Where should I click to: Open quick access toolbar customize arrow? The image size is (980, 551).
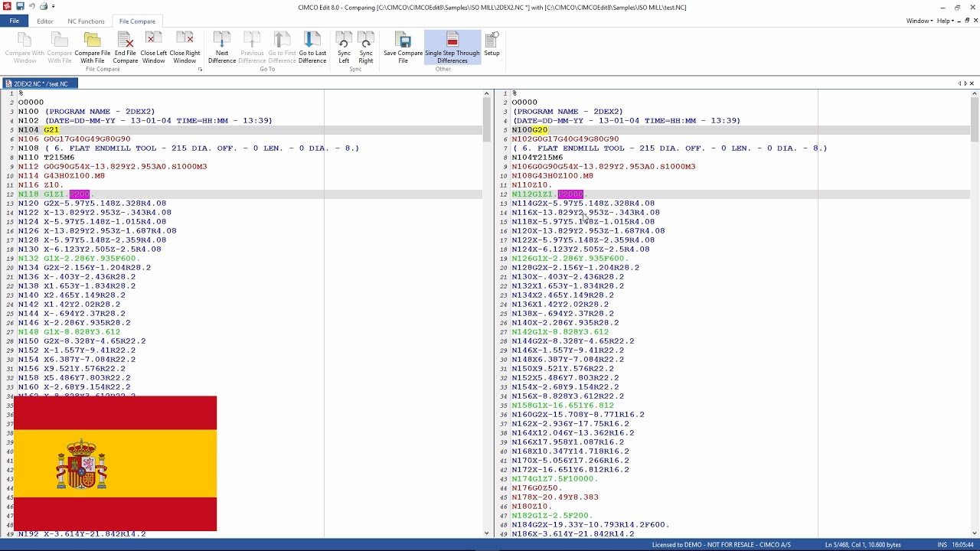(54, 7)
